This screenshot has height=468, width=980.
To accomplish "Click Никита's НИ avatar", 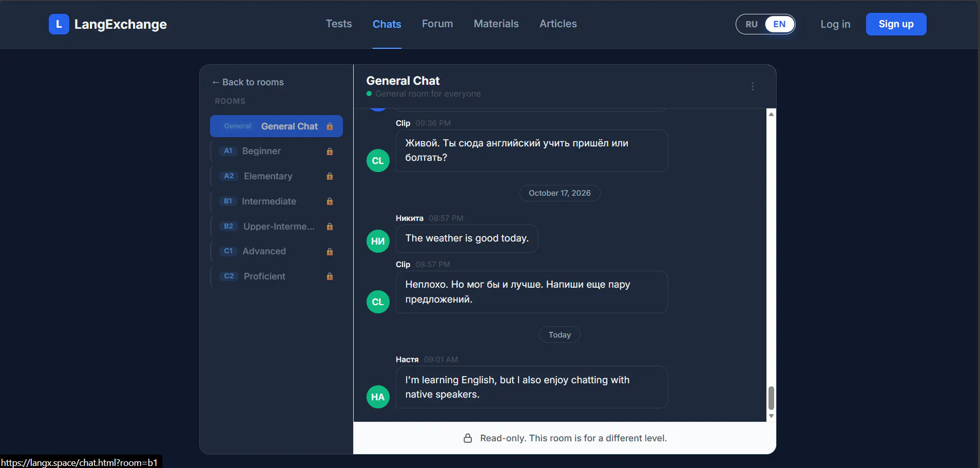I will (378, 241).
